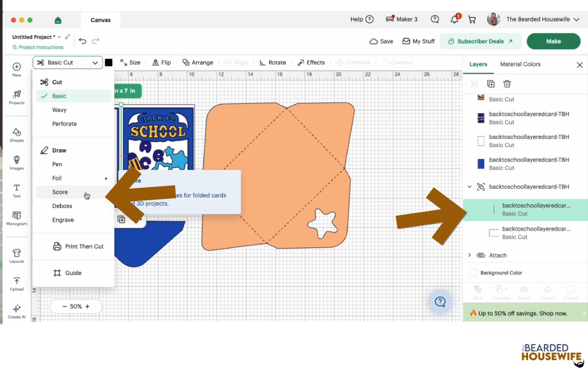The width and height of the screenshot is (588, 374).
Task: Click the green Make button
Action: coord(553,41)
